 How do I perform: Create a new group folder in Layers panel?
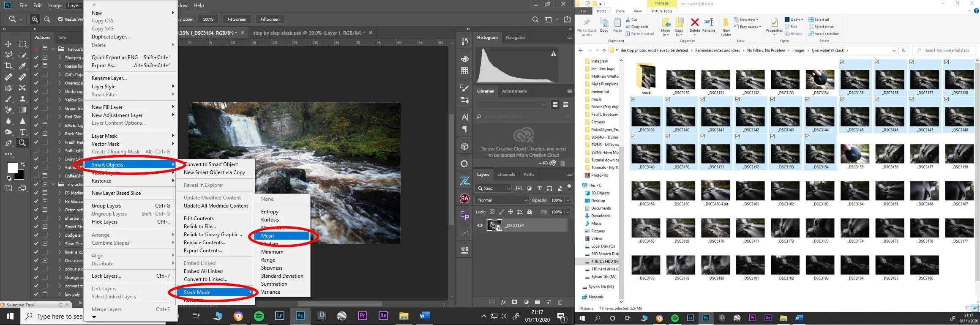pyautogui.click(x=538, y=302)
